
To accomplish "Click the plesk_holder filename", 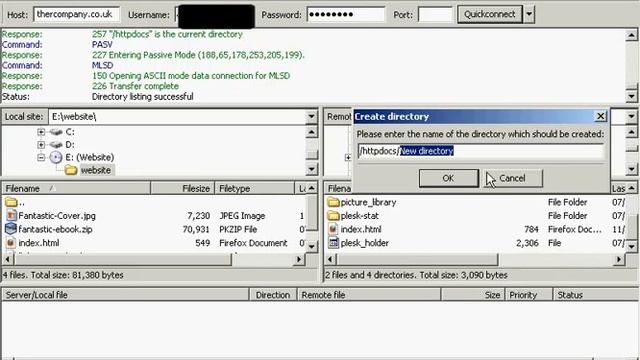I will tap(365, 243).
